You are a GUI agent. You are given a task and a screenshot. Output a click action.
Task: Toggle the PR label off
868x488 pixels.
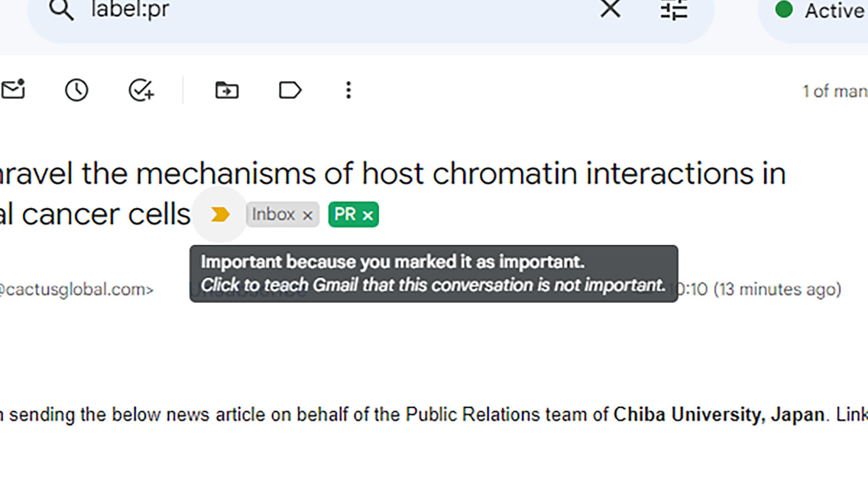pyautogui.click(x=368, y=215)
